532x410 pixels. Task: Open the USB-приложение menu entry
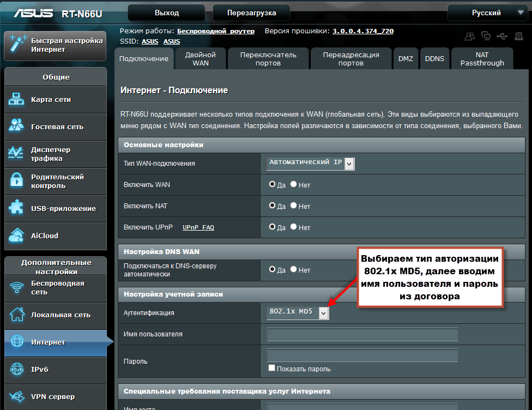(x=56, y=208)
